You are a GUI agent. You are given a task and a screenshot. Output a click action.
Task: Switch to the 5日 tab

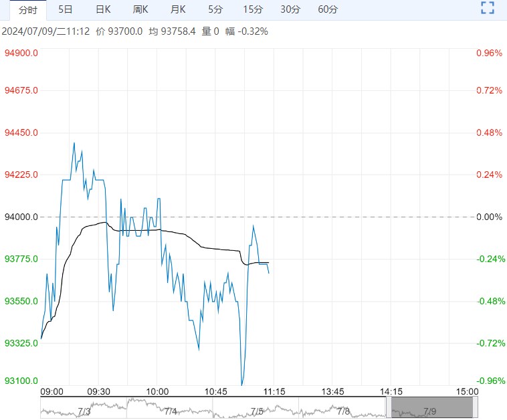tap(66, 9)
